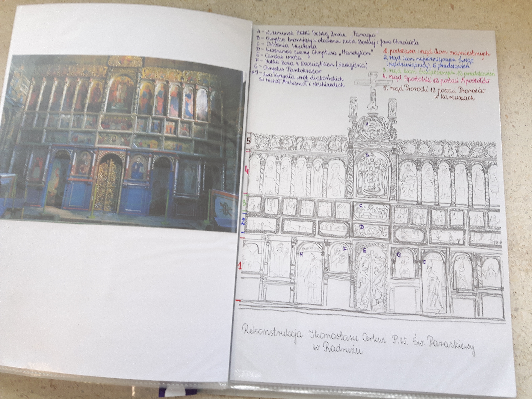Click letter E on the royal doors
Image resolution: width=532 pixels, height=399 pixels.
pos(364,251)
